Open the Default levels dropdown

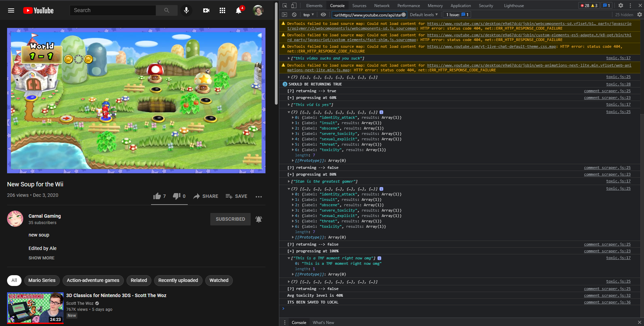pos(424,15)
